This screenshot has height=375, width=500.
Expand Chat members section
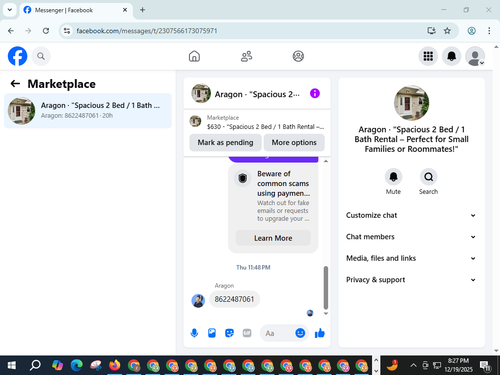(411, 237)
